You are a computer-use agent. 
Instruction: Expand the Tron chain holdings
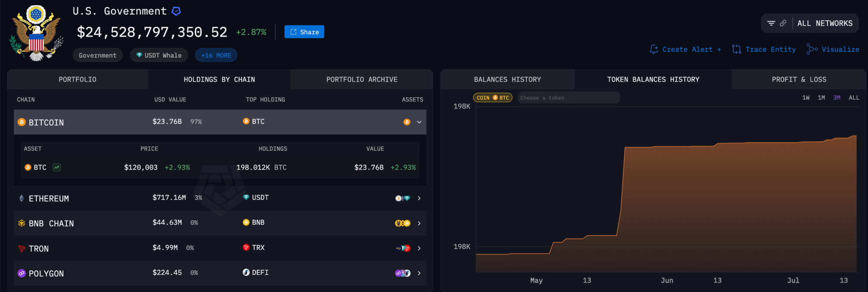click(419, 249)
